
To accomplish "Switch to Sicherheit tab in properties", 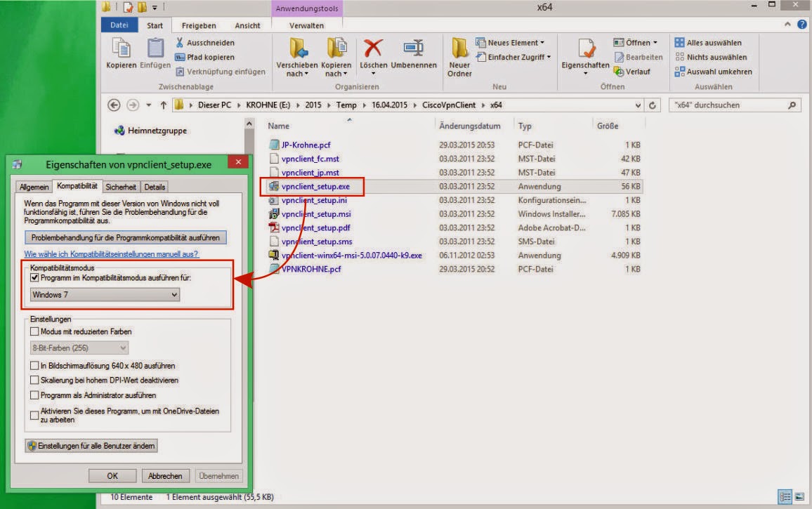I will point(121,187).
